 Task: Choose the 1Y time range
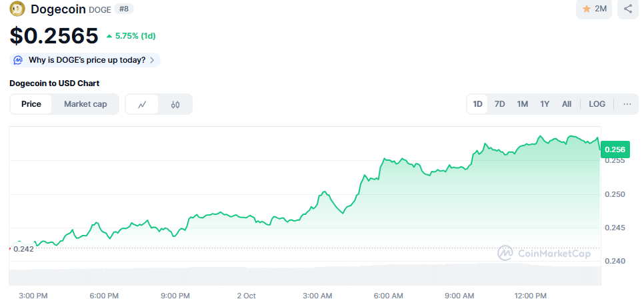pos(545,104)
